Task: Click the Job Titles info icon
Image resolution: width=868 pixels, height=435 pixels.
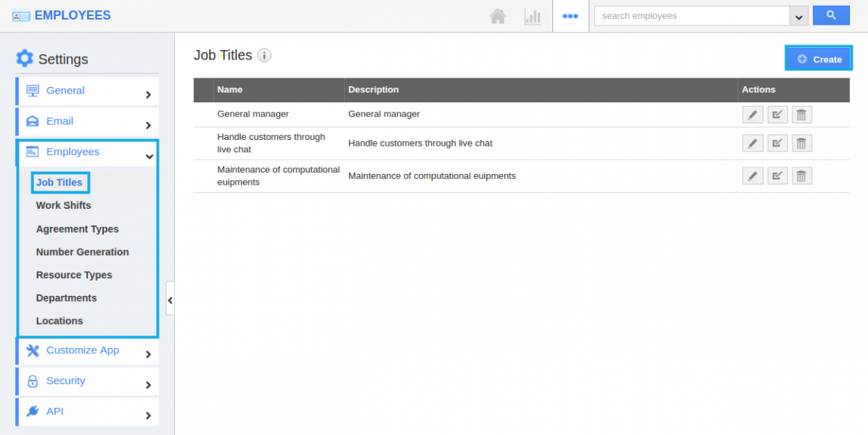Action: pos(264,55)
